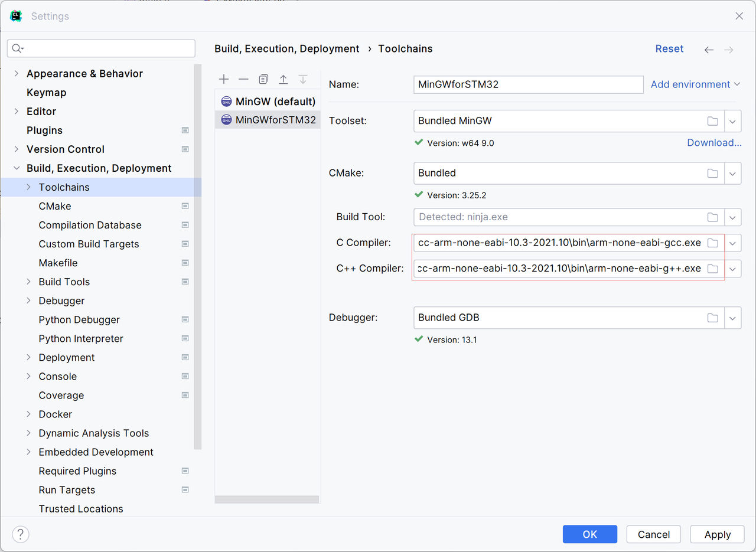This screenshot has height=552, width=756.
Task: Click the settings search field
Action: (106, 48)
